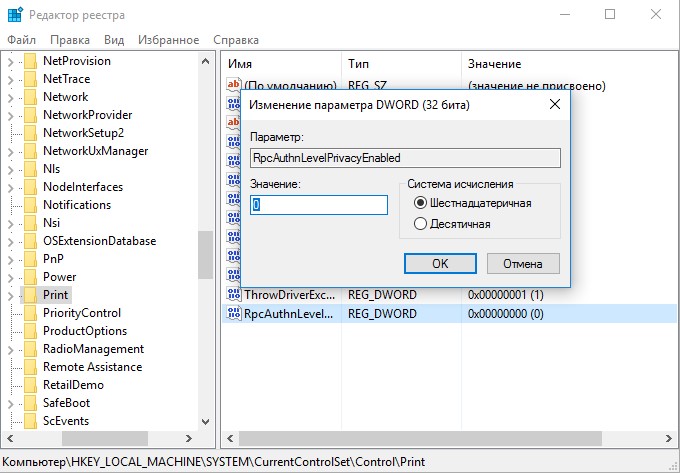Expand the NetTrace tree node
This screenshot has height=473, width=680.
coord(11,80)
